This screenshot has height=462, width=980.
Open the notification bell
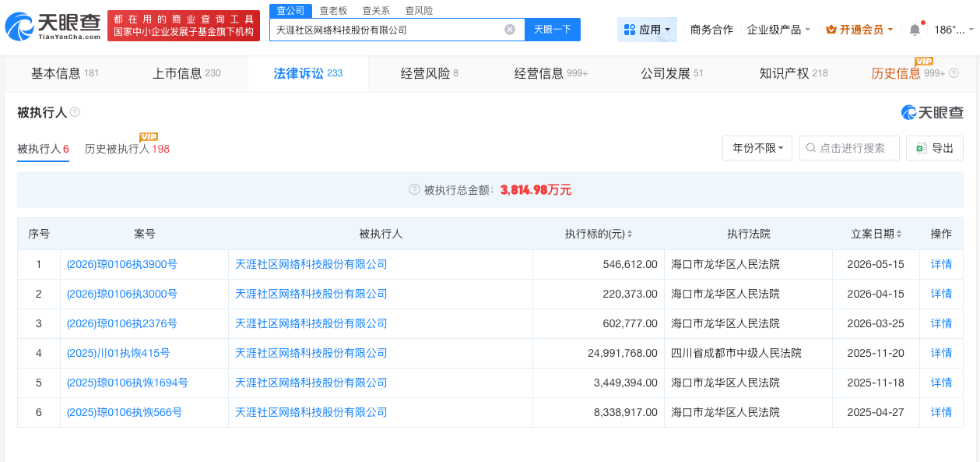[915, 30]
